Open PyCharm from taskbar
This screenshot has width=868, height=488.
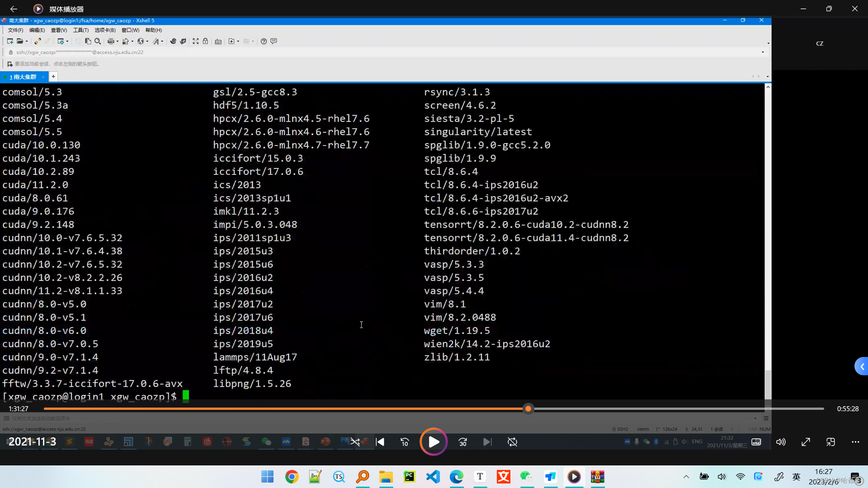409,477
